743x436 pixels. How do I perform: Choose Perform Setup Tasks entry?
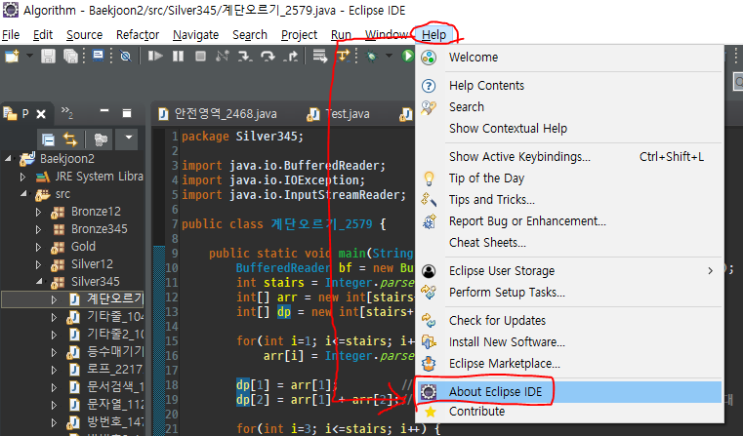tap(570, 292)
